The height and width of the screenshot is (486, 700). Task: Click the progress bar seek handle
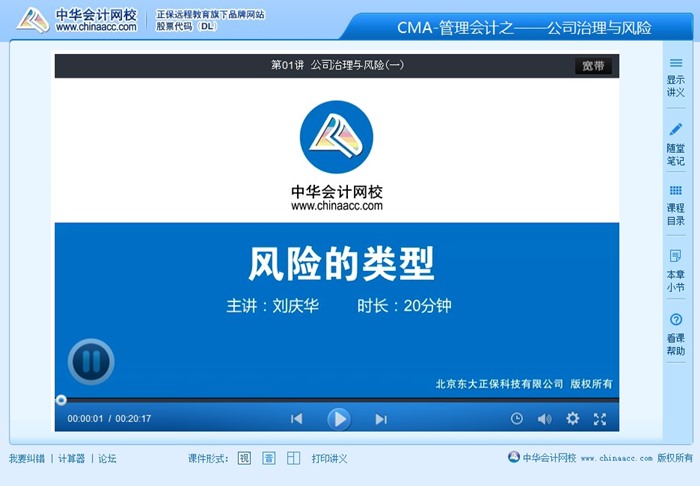click(61, 400)
